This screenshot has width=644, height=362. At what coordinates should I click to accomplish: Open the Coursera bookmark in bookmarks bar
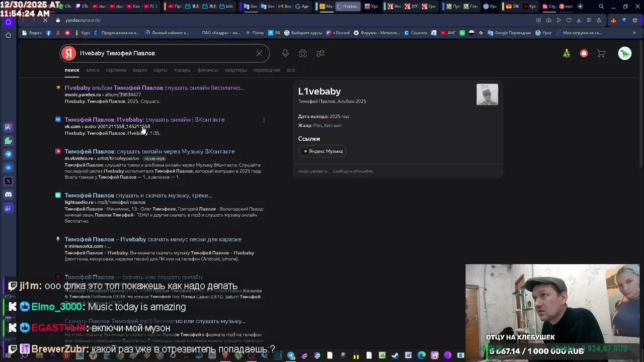click(x=416, y=33)
